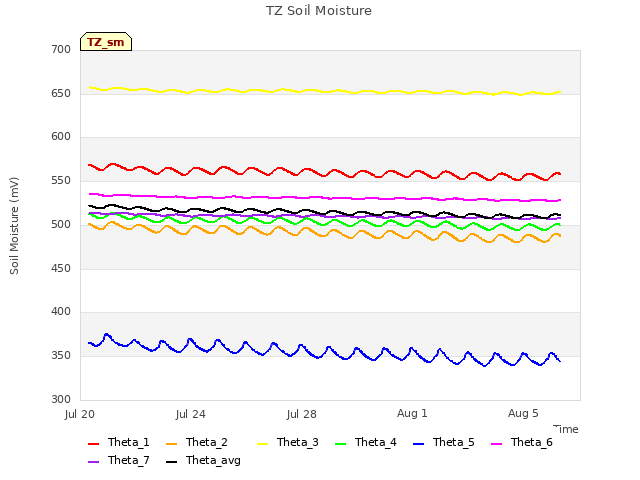Click the chart title TZ Soil Moisture
Image resolution: width=640 pixels, height=480 pixels.
coord(319,11)
